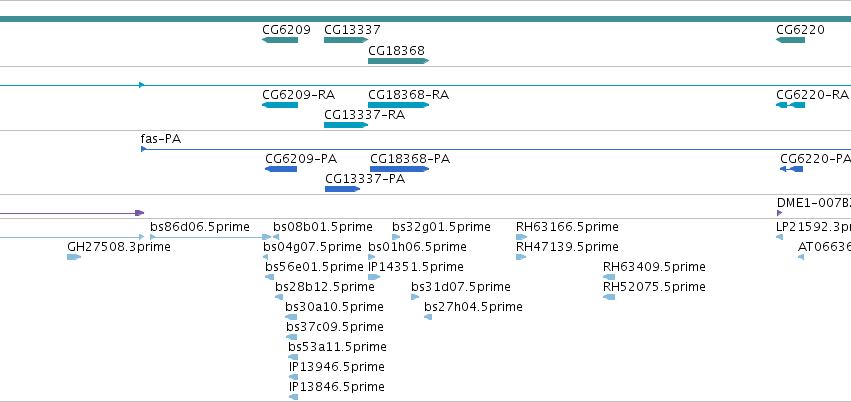Click the RH52075.5prime EST marker

[609, 297]
